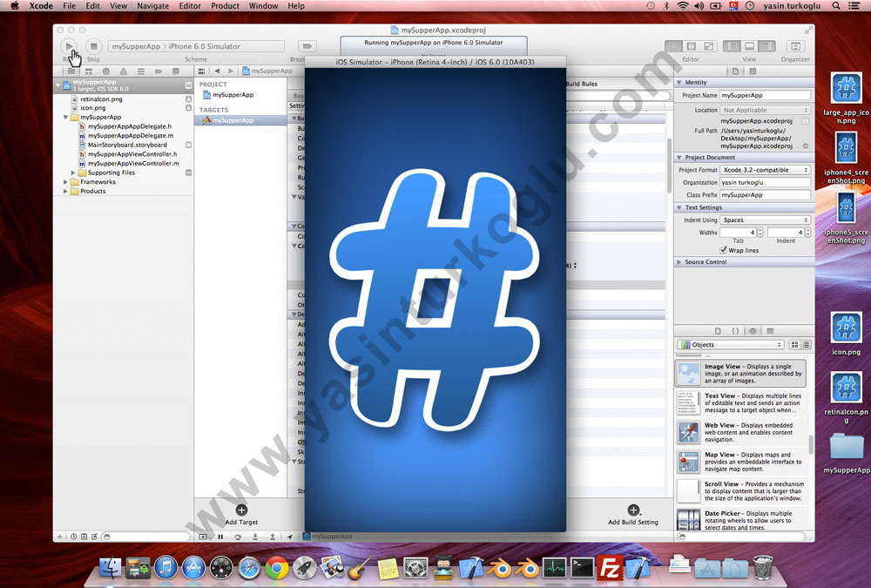The width and height of the screenshot is (871, 588).
Task: Toggle the Breakpoints button in the toolbar
Action: coord(307,46)
